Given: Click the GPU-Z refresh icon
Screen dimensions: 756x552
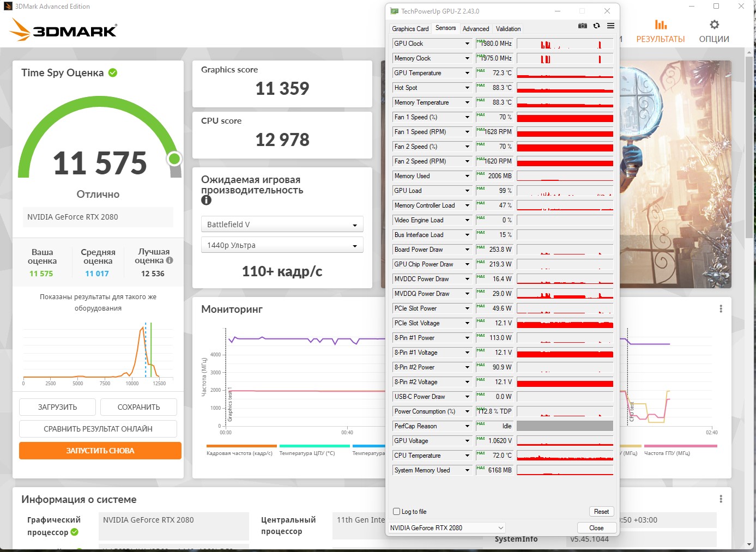Looking at the screenshot, I should coord(597,26).
